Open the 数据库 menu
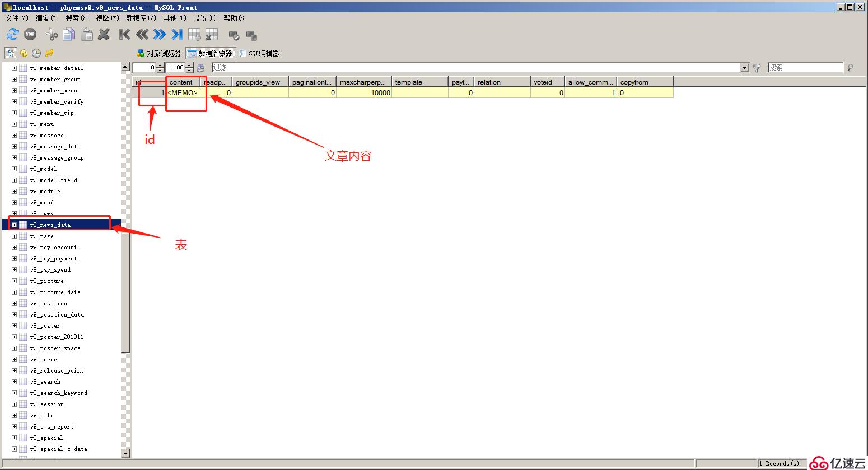Image resolution: width=868 pixels, height=470 pixels. click(141, 18)
